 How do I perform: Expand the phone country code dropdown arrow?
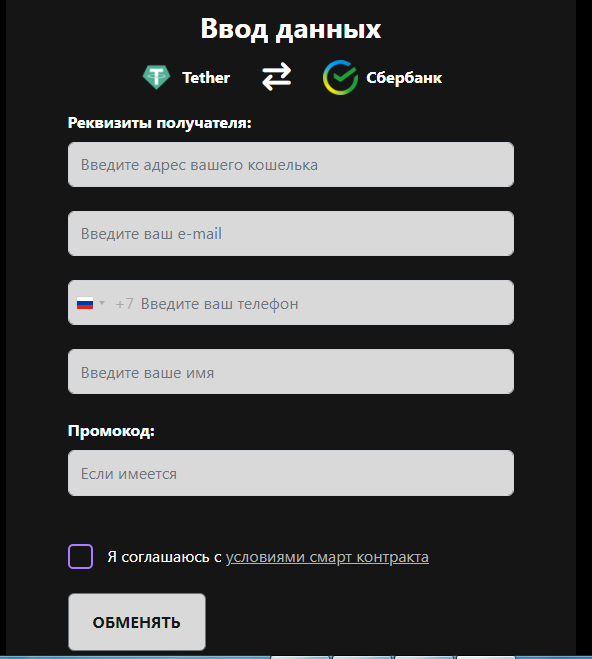click(102, 303)
